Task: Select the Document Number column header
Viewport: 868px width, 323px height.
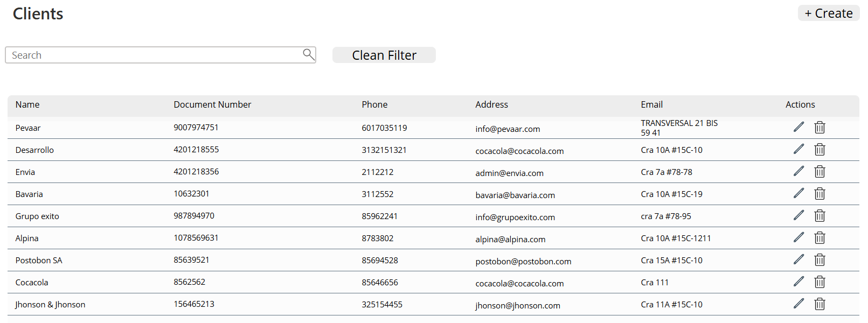Action: click(212, 104)
